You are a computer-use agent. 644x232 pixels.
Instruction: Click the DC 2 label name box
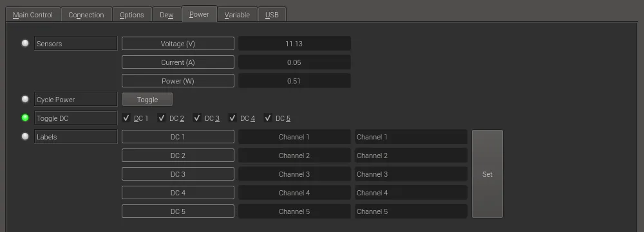pos(178,156)
